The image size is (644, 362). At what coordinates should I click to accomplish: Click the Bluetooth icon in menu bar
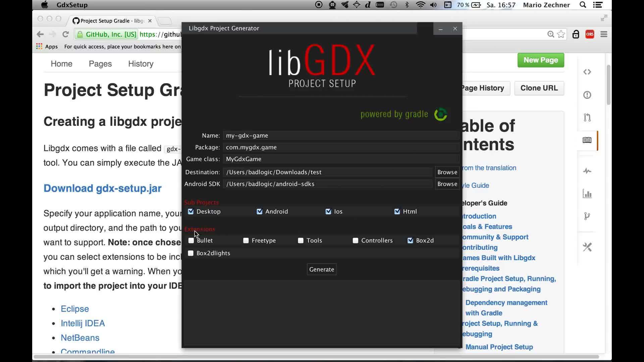pos(407,5)
